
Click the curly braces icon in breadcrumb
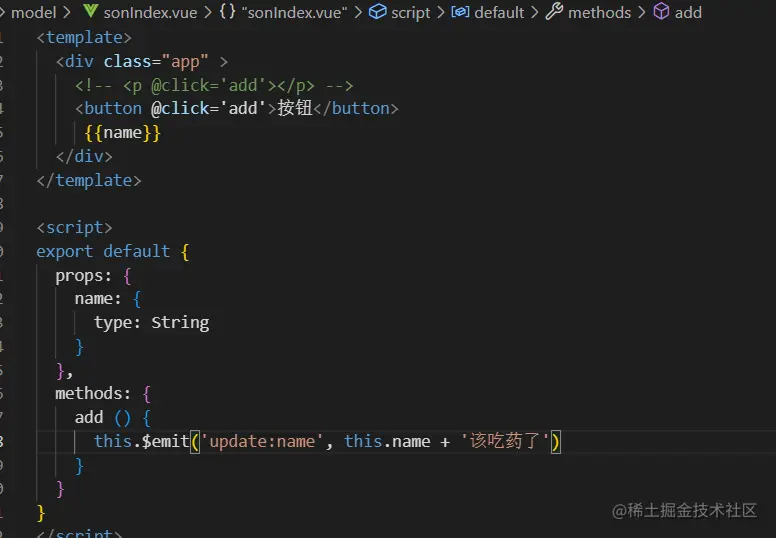click(227, 11)
